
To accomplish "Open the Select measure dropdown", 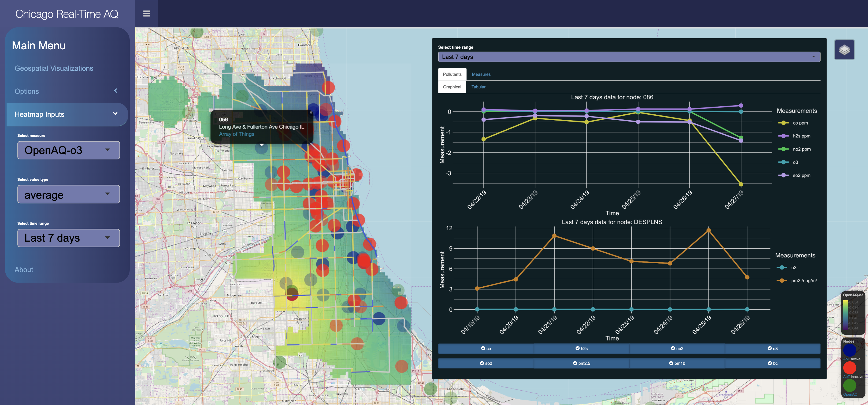I will tap(66, 149).
